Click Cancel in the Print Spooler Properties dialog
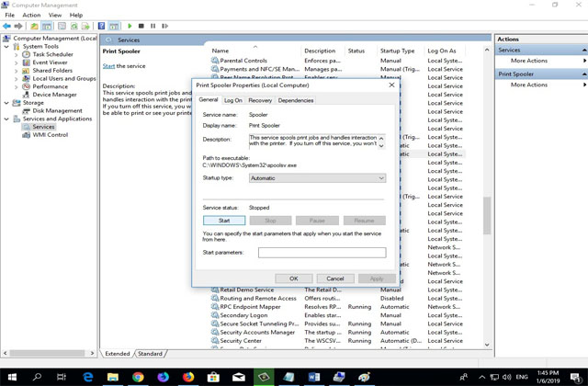The height and width of the screenshot is (386, 588). [334, 278]
